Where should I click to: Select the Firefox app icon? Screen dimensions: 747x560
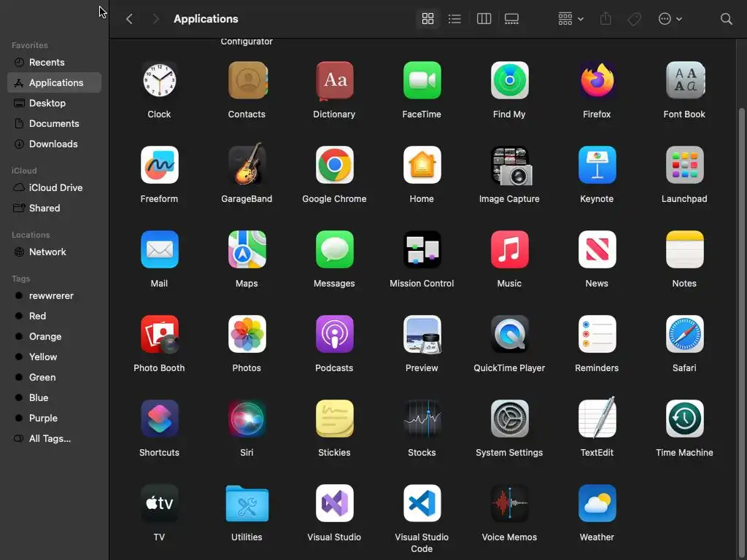coord(597,80)
